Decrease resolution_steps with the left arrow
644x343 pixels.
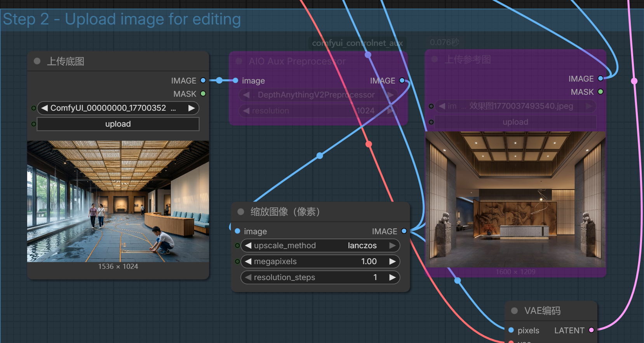tap(248, 277)
